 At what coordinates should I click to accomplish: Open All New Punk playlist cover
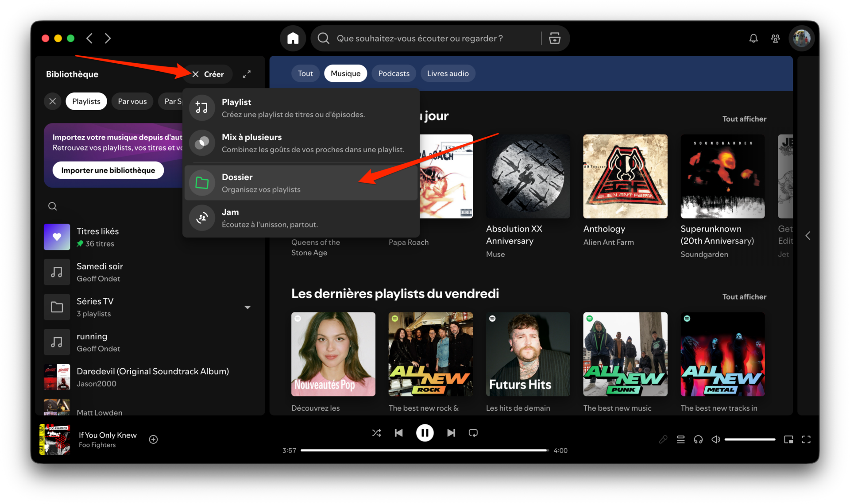point(625,354)
